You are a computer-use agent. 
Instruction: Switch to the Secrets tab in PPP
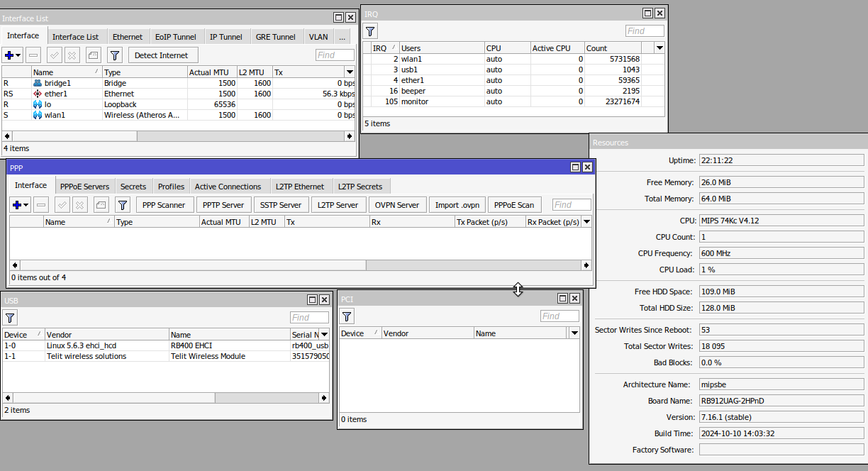[x=133, y=187]
